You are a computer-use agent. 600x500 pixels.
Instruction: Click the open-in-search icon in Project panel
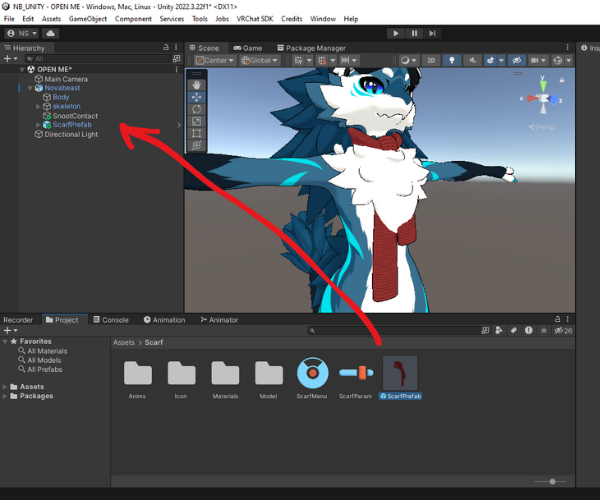coord(485,330)
